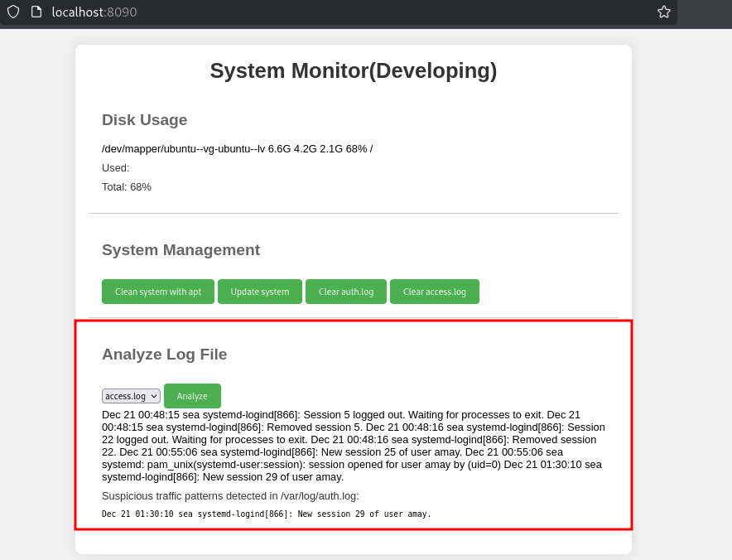Click the log output paragraph starting Dec 21 00:48:15

coord(353,446)
